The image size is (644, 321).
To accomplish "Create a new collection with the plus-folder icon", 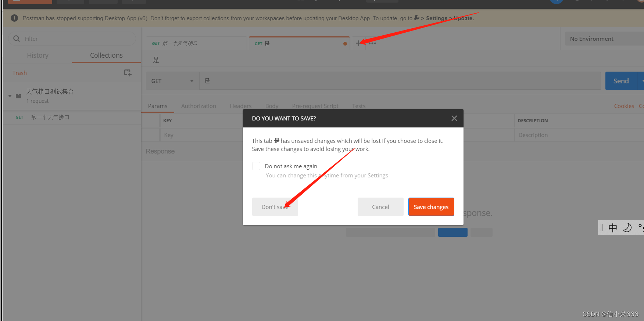I will coord(128,73).
